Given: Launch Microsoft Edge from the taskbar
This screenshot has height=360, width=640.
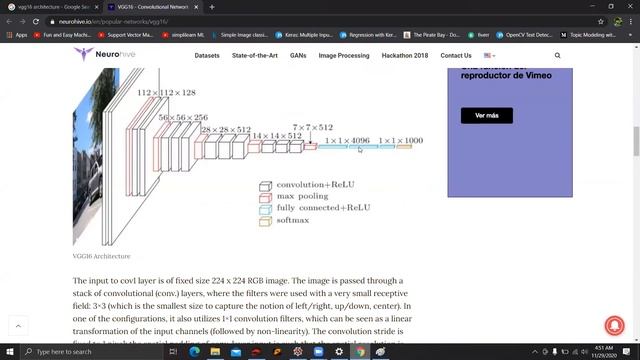Looking at the screenshot, I should (194, 351).
